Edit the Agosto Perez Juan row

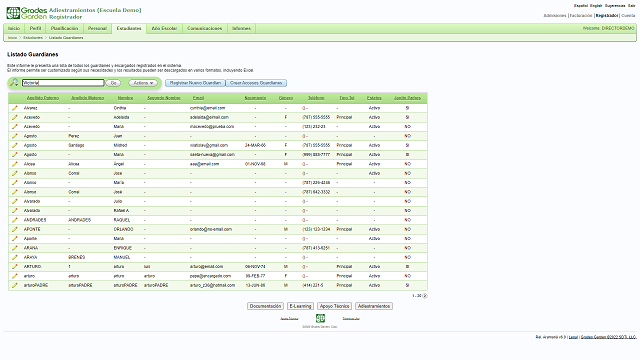click(15, 136)
